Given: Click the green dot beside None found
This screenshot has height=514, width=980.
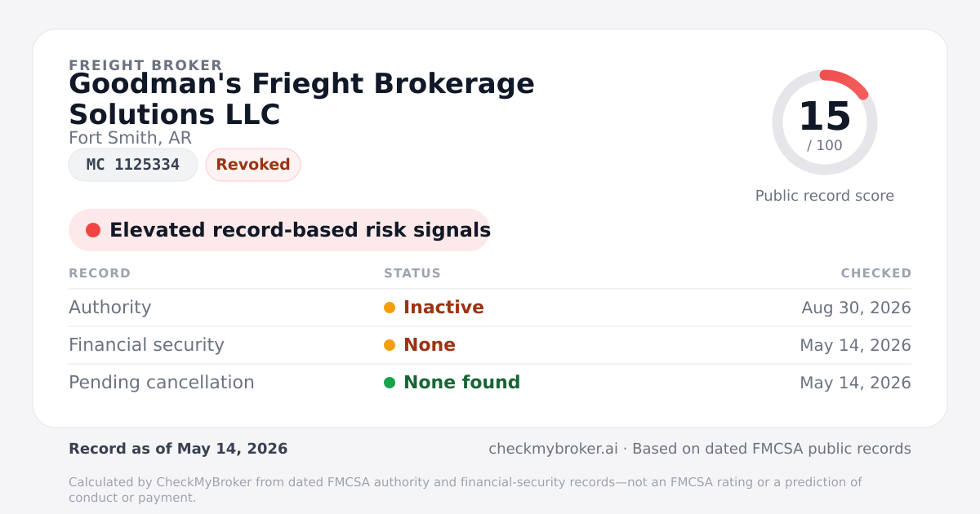Looking at the screenshot, I should pos(390,383).
